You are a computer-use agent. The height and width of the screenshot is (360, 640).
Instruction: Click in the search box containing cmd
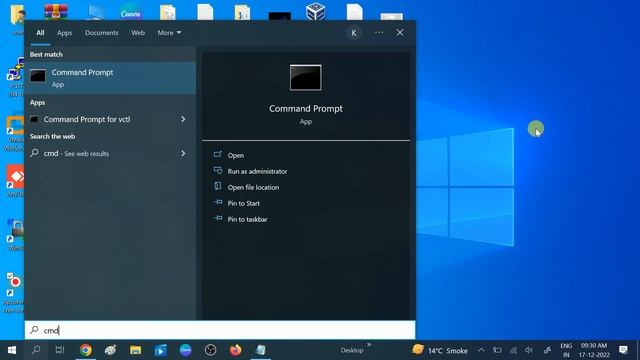220,330
